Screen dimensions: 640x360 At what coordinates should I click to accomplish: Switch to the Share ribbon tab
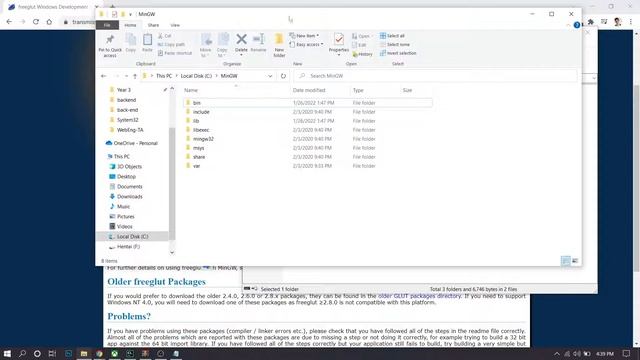(153, 25)
